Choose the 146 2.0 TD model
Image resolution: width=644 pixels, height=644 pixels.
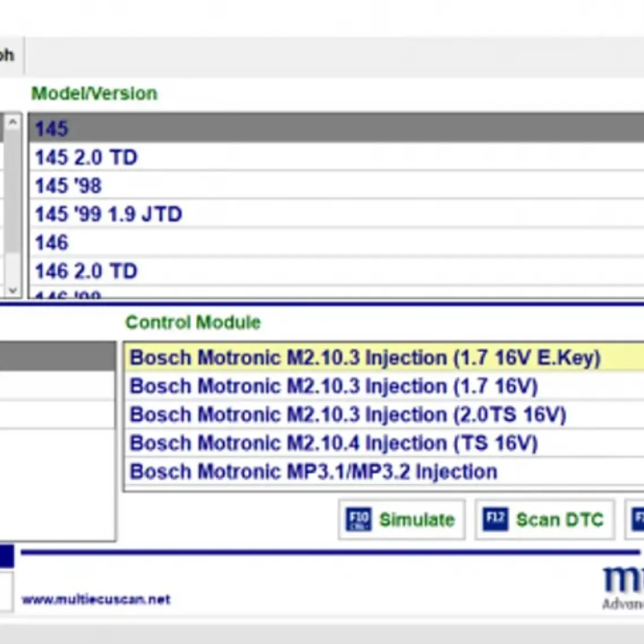pos(337,271)
